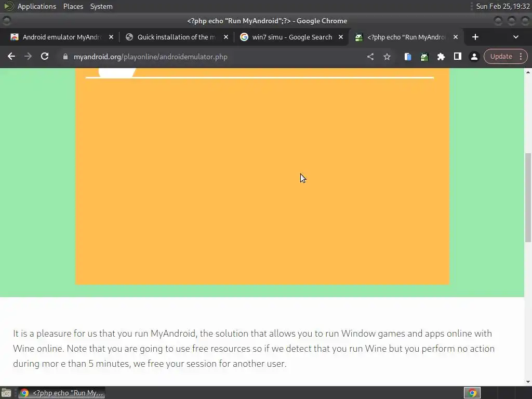Click the address bar URL

tap(150, 57)
